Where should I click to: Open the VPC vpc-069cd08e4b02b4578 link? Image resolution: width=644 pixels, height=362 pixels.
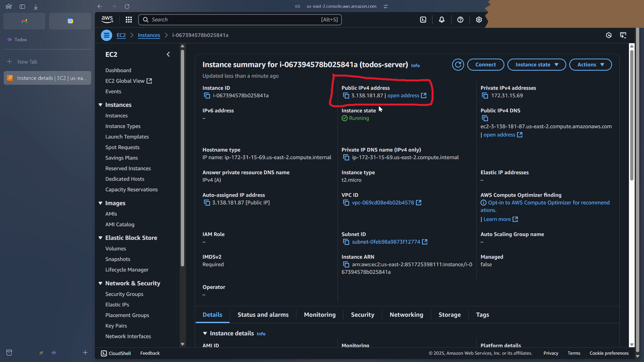(386, 203)
